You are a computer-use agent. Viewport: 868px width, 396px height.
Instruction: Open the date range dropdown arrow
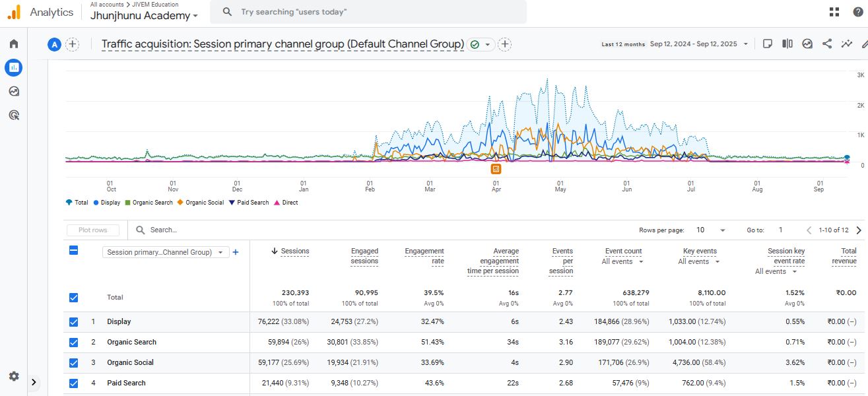tap(746, 44)
